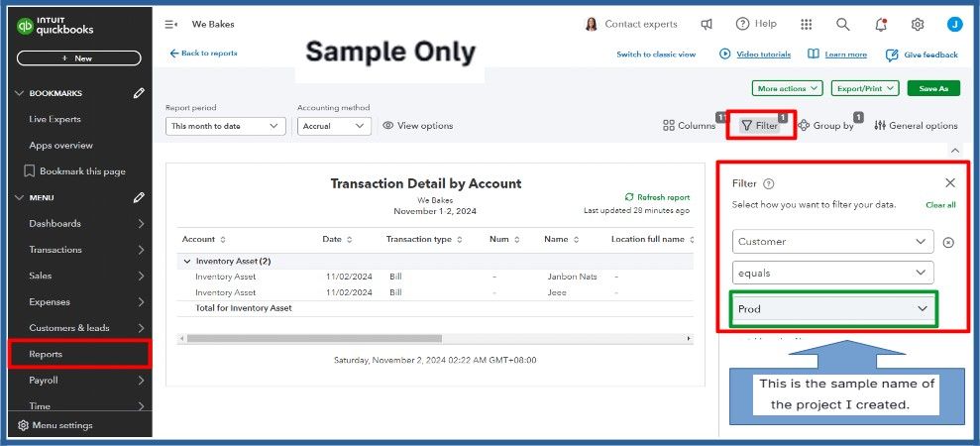Open the Export/Print dropdown
980x446 pixels.
[865, 89]
